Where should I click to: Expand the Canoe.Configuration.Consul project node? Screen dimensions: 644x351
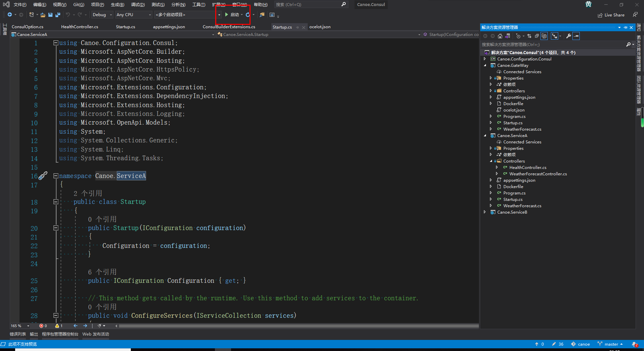(x=485, y=59)
